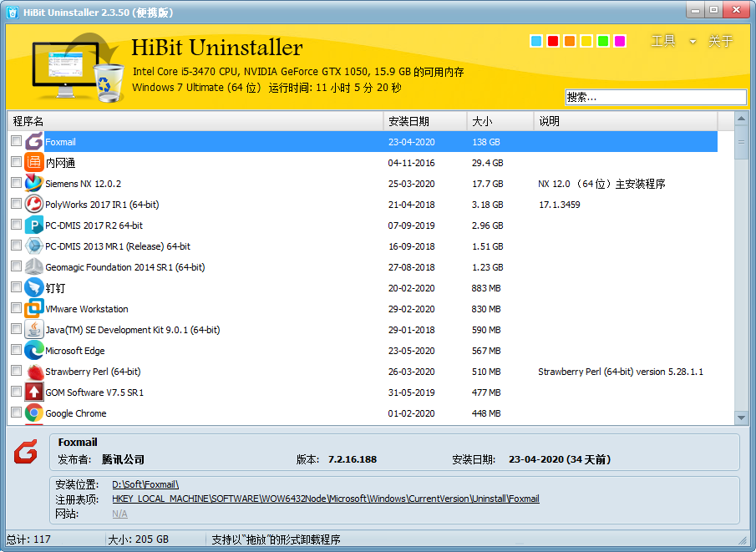Click the Siemens NX 12.0.2 icon

(34, 183)
